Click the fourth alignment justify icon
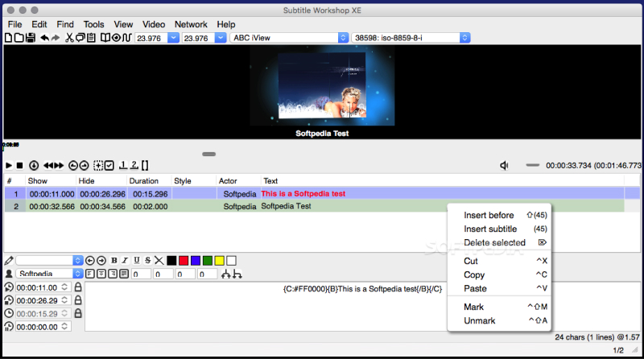Image resolution: width=644 pixels, height=359 pixels. (124, 274)
